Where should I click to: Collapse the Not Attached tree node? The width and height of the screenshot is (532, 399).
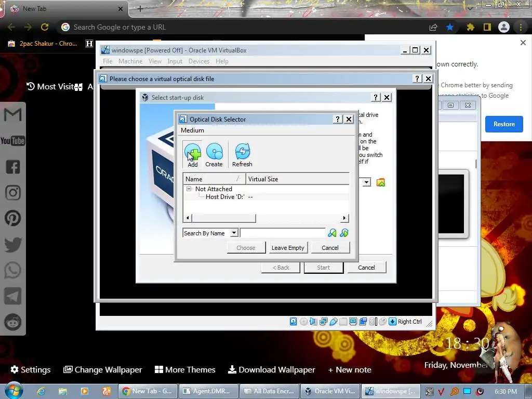189,189
